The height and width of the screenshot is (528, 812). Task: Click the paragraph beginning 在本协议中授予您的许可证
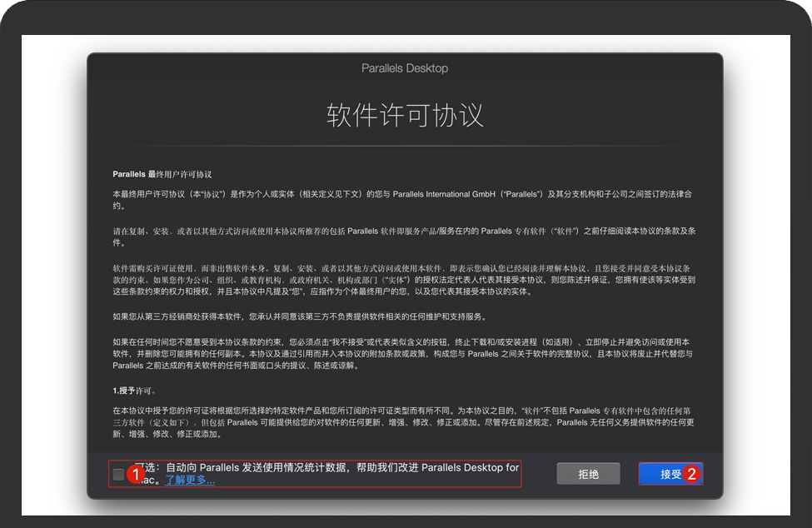[x=403, y=422]
